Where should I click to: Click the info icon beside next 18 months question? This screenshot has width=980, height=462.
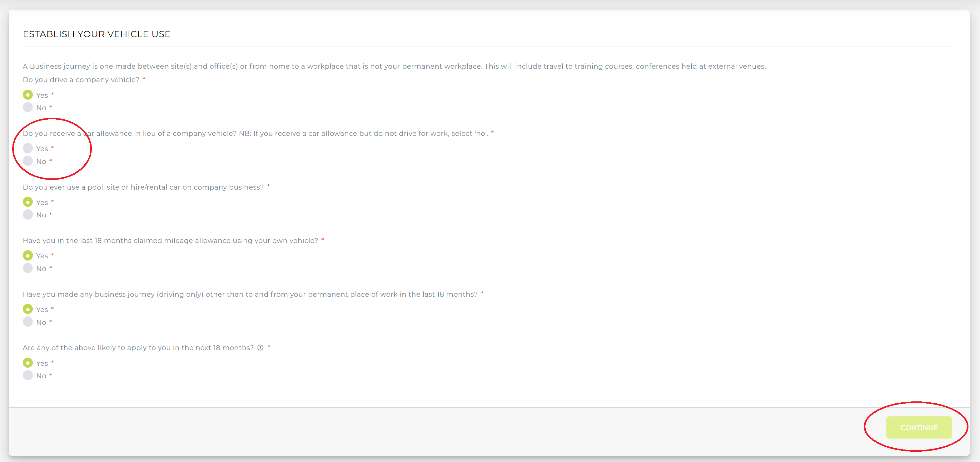[260, 348]
